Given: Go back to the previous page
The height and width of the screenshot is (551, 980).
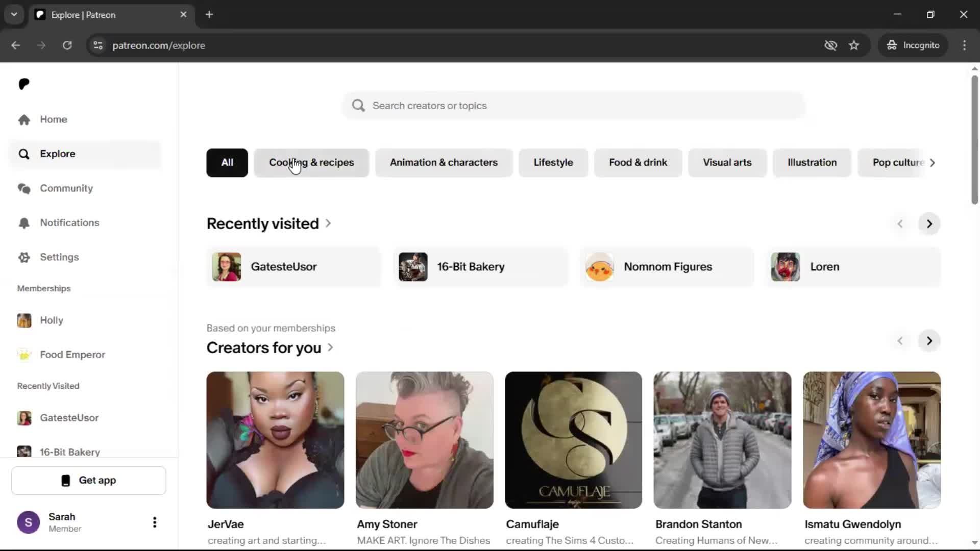Looking at the screenshot, I should click(x=16, y=45).
